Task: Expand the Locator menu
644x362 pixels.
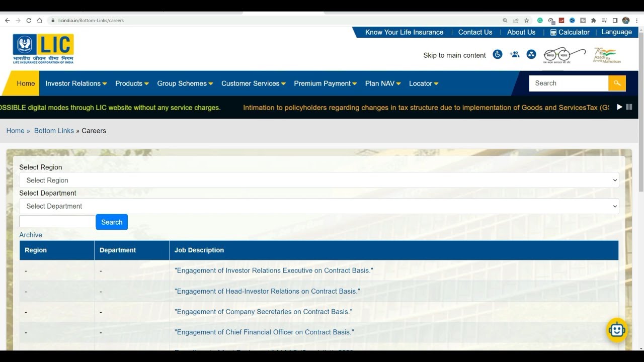Action: [424, 83]
